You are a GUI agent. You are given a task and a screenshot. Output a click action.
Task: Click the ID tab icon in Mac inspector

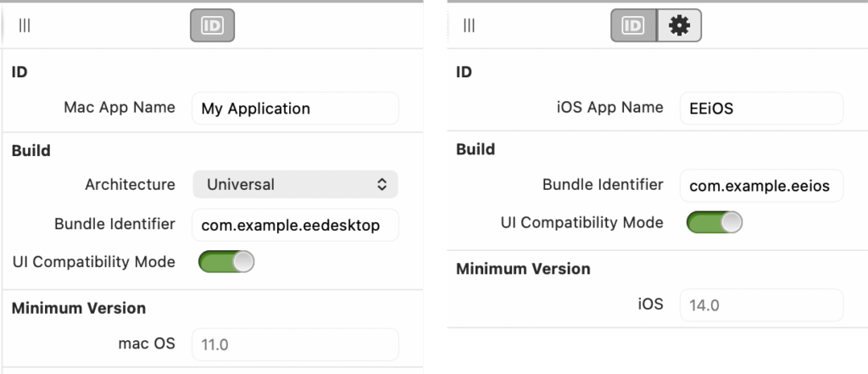[212, 25]
